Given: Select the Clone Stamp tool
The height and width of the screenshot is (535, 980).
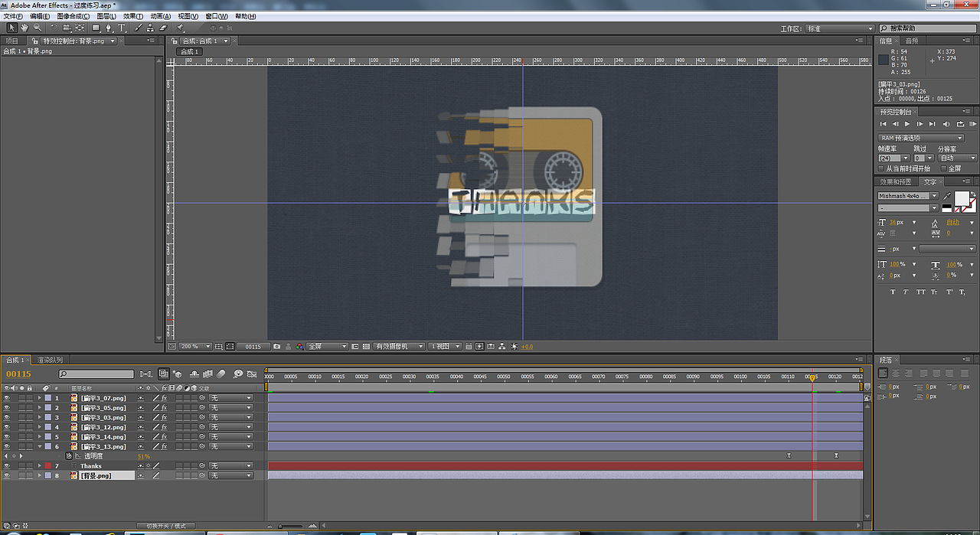Looking at the screenshot, I should click(x=150, y=28).
